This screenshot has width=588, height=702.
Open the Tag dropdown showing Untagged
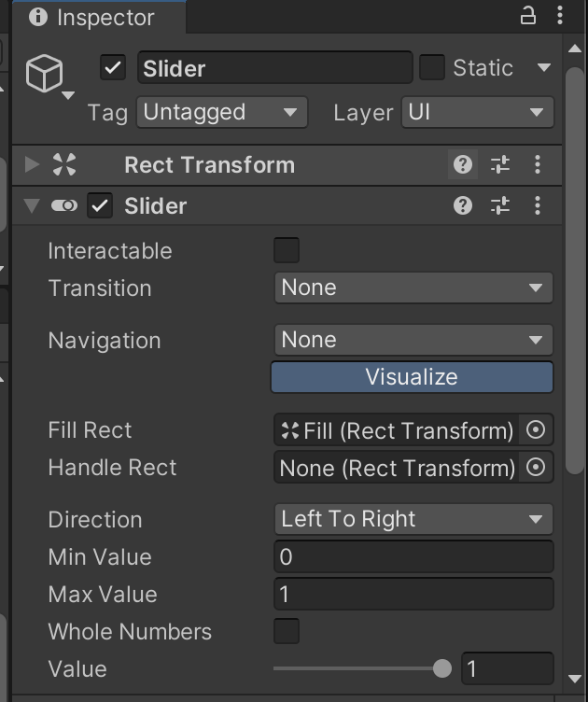[x=221, y=113]
